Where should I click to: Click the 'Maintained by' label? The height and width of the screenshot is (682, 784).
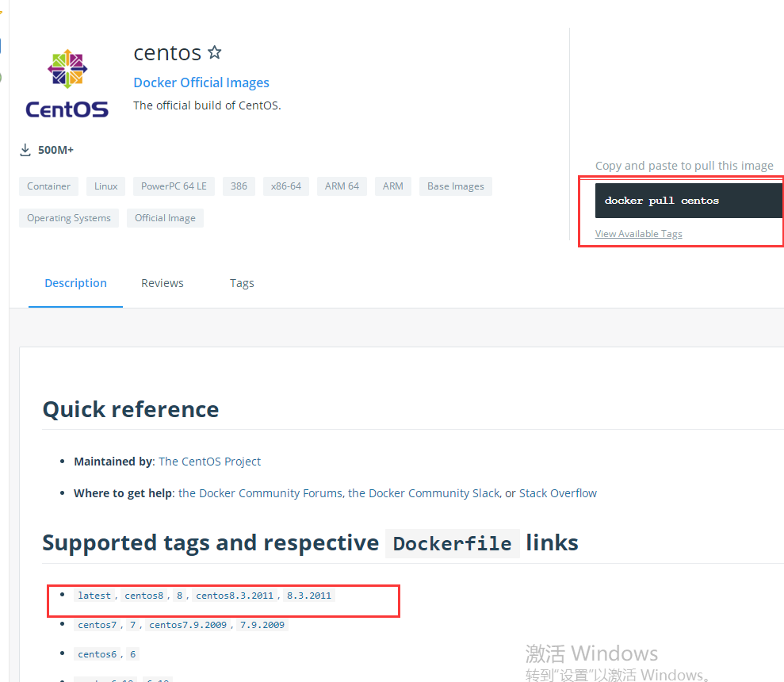click(x=113, y=462)
